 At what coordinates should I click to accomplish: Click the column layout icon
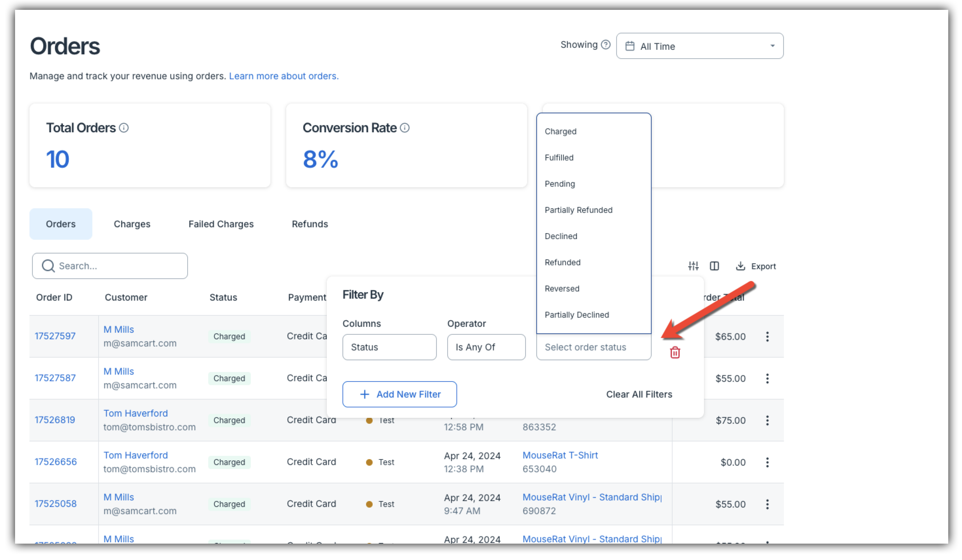tap(714, 266)
